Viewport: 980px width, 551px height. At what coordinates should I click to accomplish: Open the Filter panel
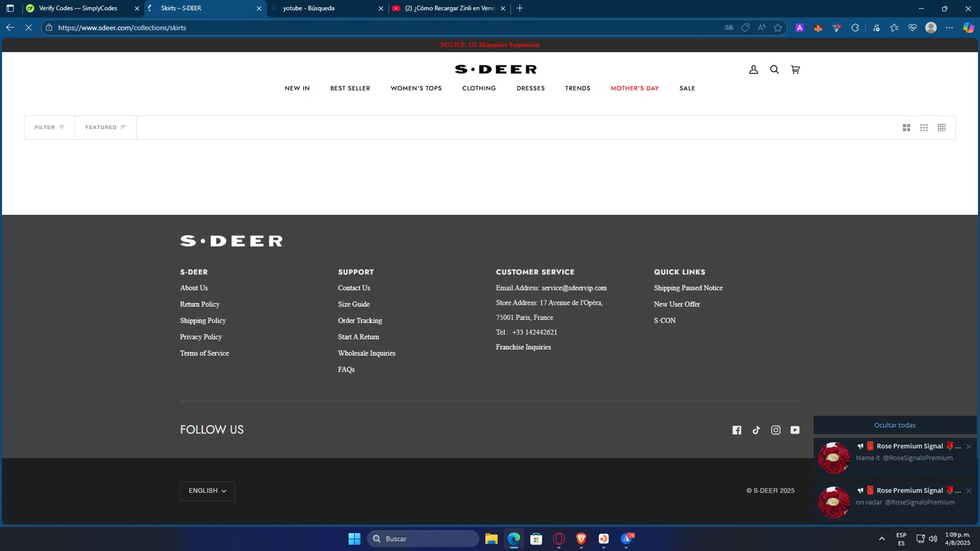(x=50, y=127)
